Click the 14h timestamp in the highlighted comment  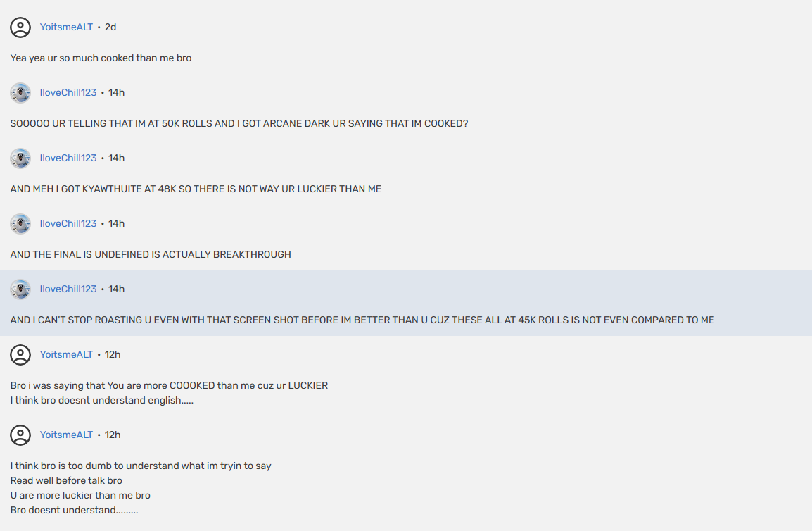(116, 289)
